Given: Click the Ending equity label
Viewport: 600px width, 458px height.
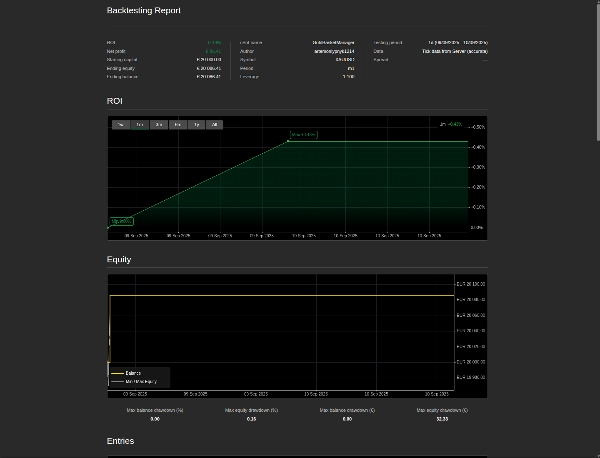Looking at the screenshot, I should [121, 68].
